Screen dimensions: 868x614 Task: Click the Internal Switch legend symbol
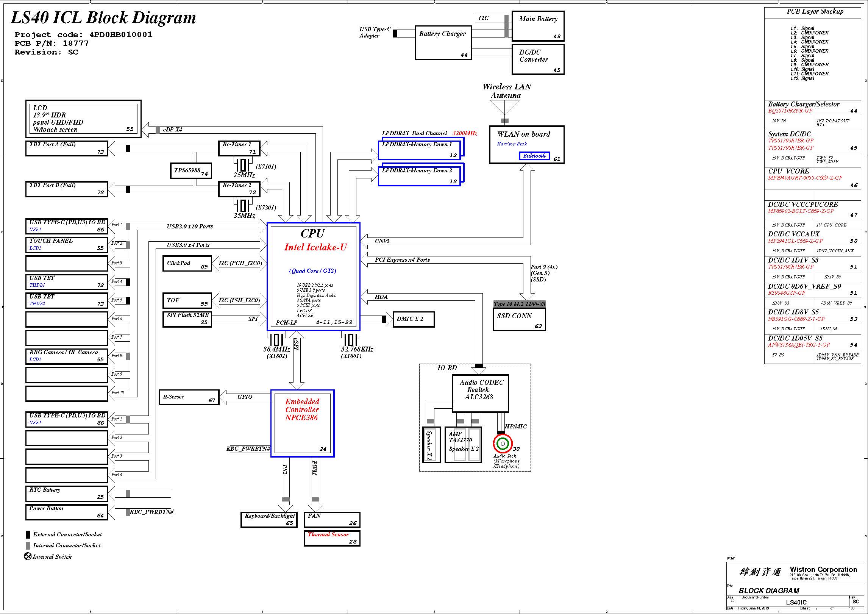coord(28,556)
